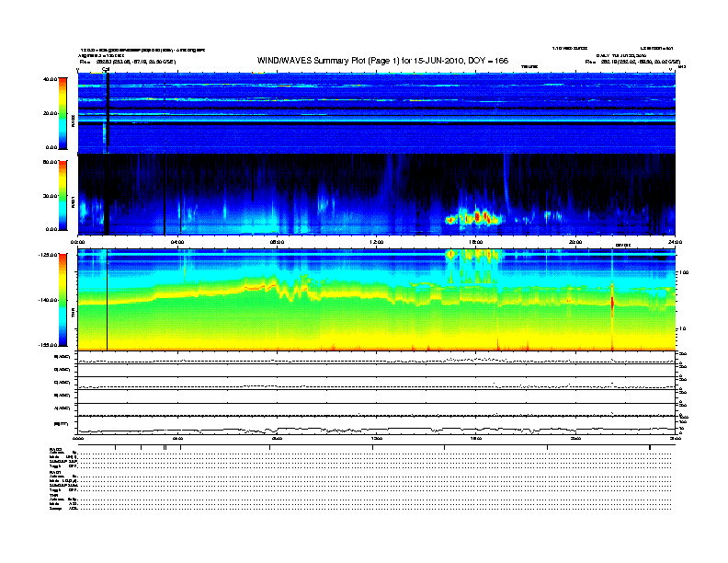Click the RAD1 vertical axis label

[x=73, y=202]
